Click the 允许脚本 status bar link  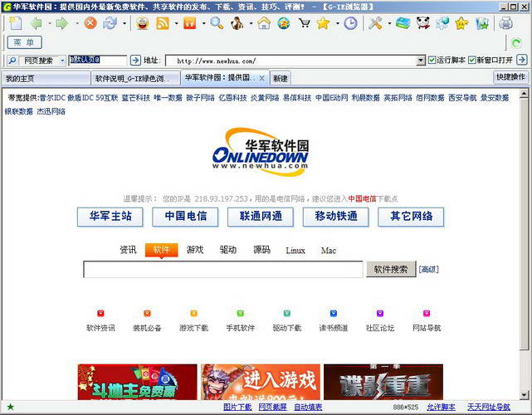[441, 407]
